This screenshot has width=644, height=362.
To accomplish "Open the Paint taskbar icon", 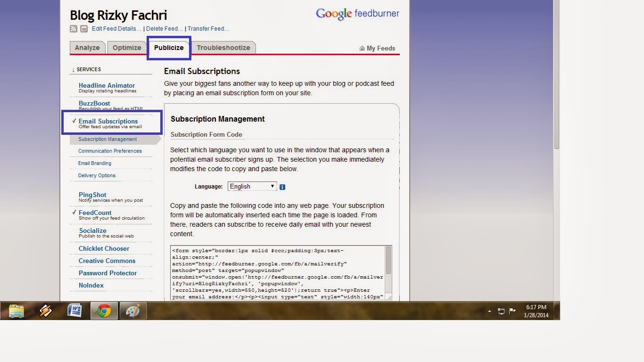I will pos(133,311).
